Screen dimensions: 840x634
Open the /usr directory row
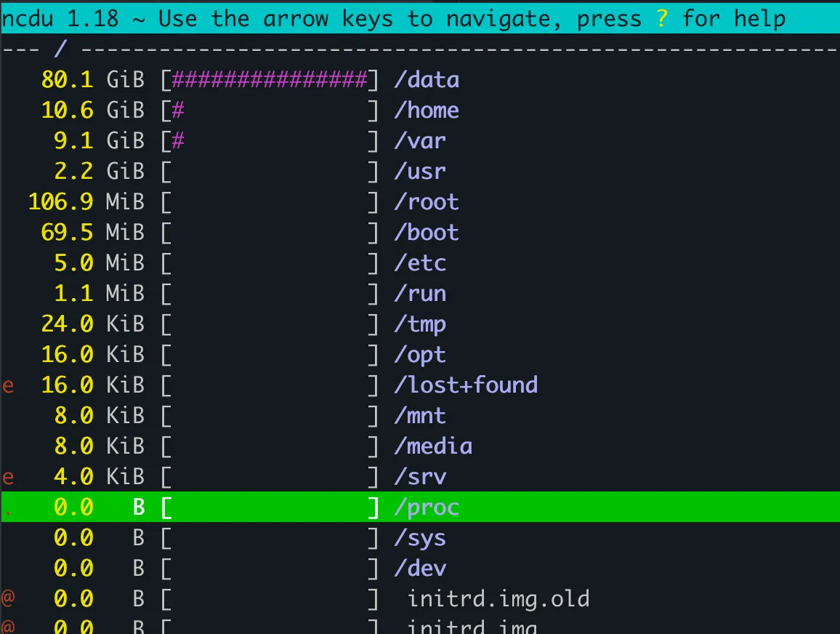point(420,172)
